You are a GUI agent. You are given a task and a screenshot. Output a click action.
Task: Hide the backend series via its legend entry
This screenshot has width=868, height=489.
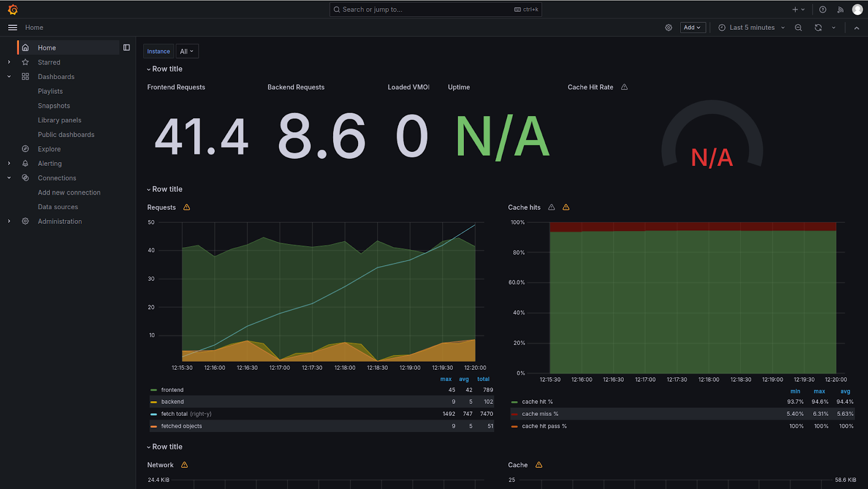coord(173,401)
